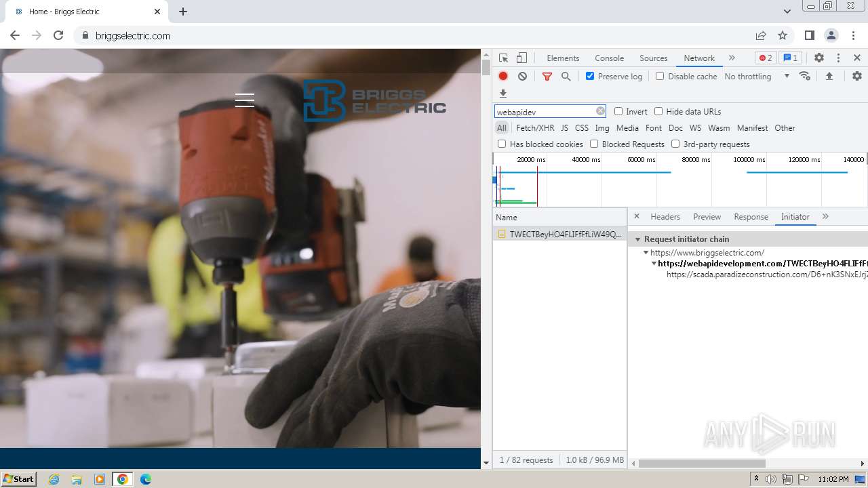Viewport: 868px width, 488px height.
Task: Click the Briggs Electric logo
Action: pyautogui.click(x=374, y=101)
